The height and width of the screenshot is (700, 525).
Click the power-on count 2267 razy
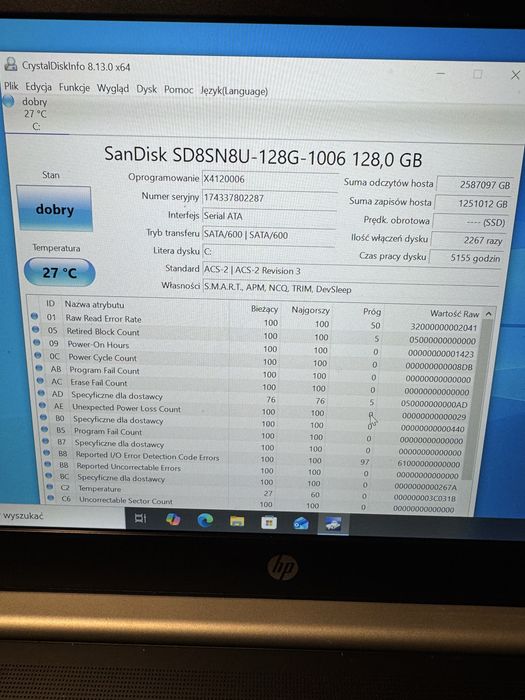[x=468, y=240]
